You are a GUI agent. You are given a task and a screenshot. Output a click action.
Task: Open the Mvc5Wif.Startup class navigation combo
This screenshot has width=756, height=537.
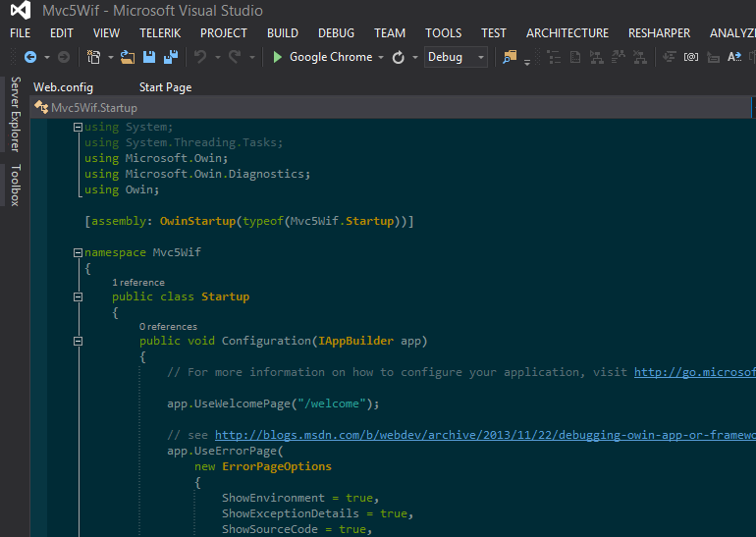pyautogui.click(x=391, y=107)
